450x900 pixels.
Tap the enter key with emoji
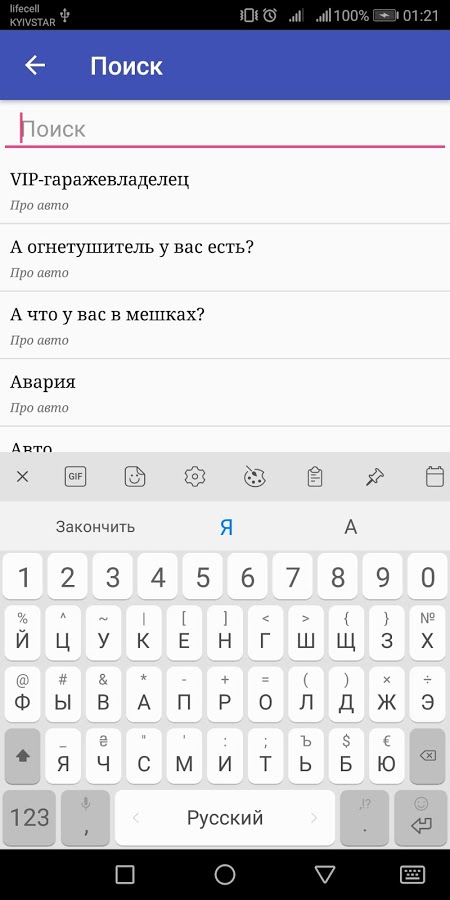point(421,818)
